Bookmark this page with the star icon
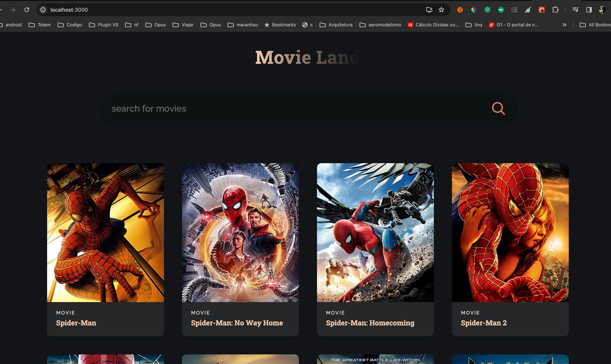Viewport: 611px width, 364px height. (441, 10)
